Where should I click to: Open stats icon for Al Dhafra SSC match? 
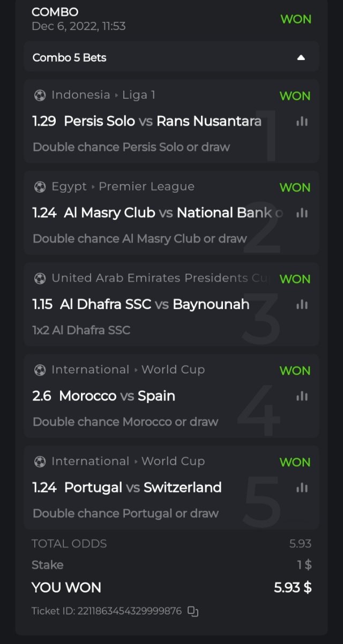coord(302,305)
